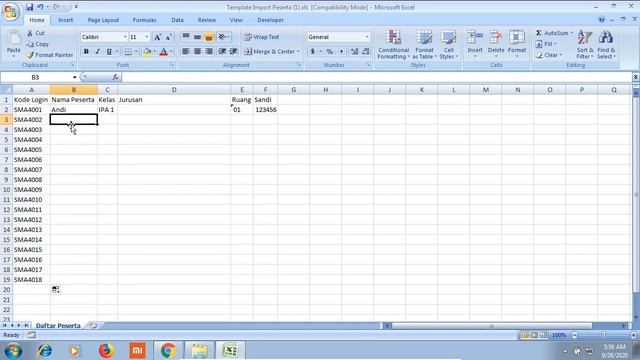Click the Auto Fill Options icon

(x=56, y=290)
